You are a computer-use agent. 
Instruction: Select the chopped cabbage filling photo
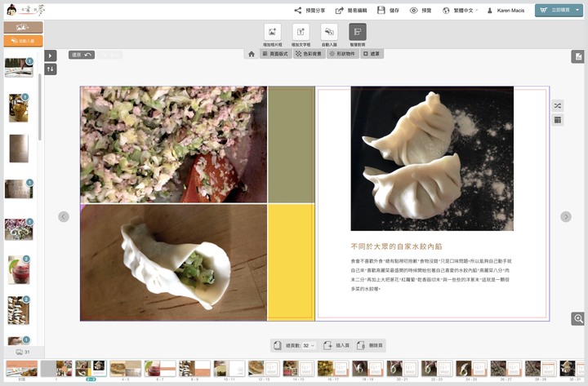pos(174,144)
